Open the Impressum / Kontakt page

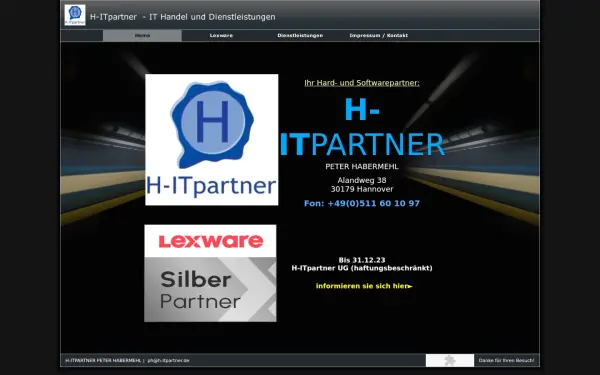point(378,36)
